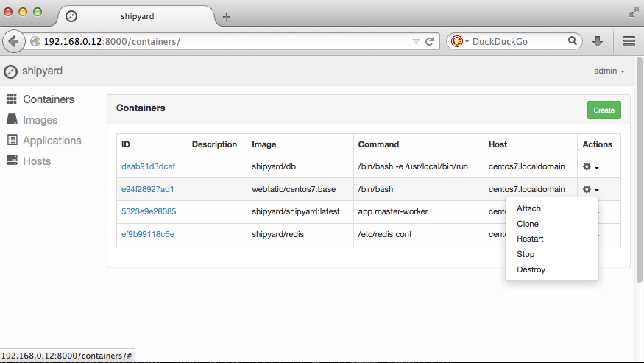This screenshot has height=363, width=644.
Task: Click the Description column header
Action: tap(214, 144)
